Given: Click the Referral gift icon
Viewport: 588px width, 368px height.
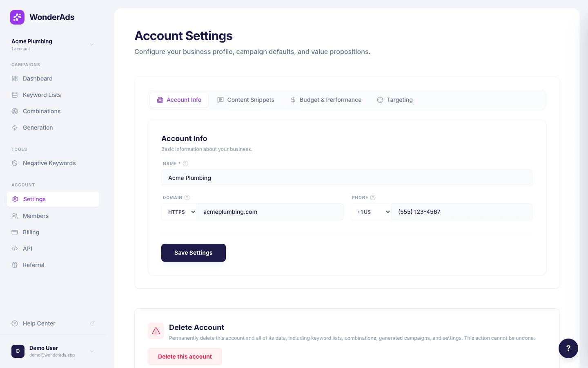Looking at the screenshot, I should click(x=15, y=265).
